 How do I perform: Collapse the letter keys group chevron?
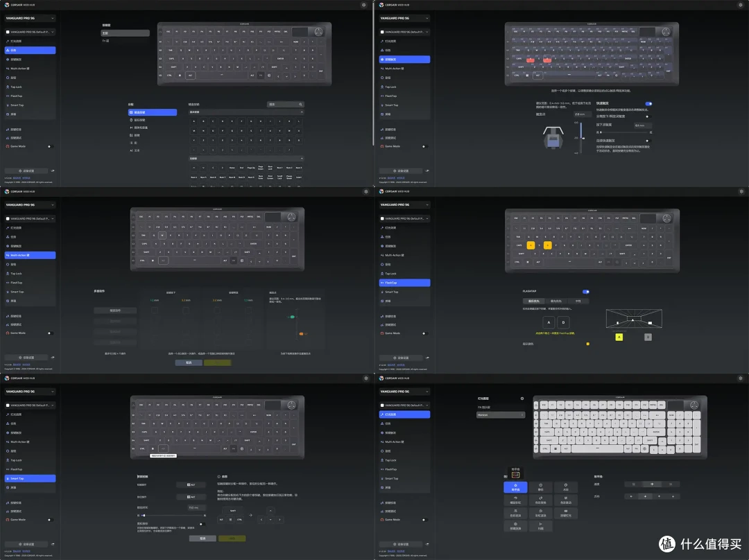coord(302,112)
